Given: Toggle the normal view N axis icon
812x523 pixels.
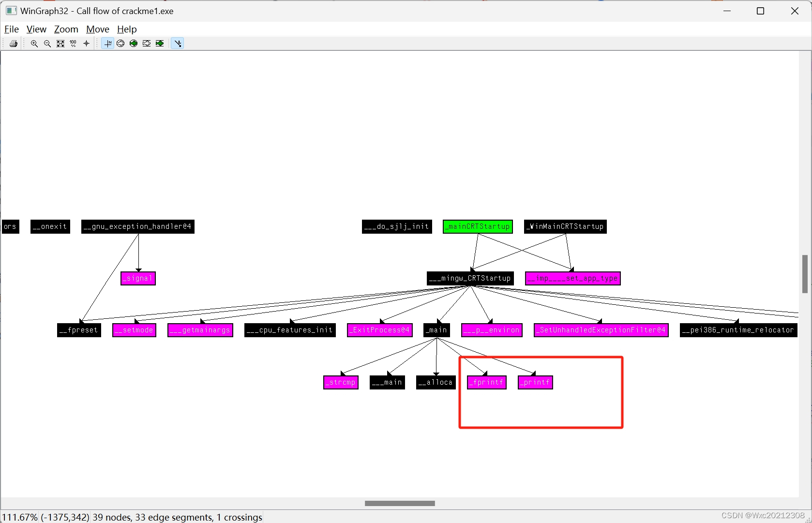Looking at the screenshot, I should 108,44.
